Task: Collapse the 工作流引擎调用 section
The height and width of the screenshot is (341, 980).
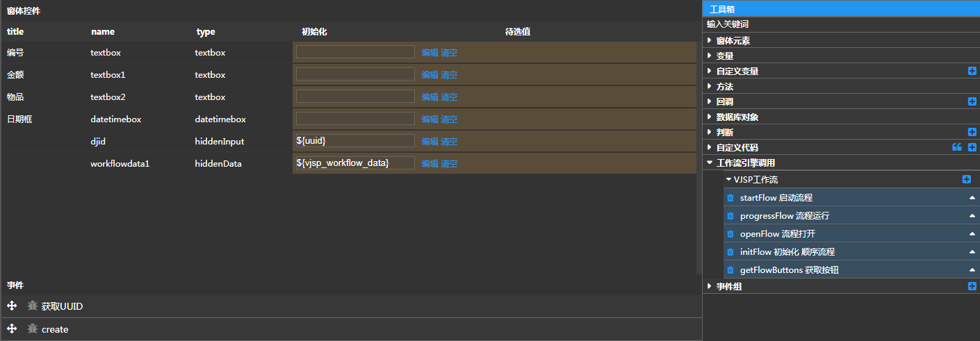Action: (x=710, y=163)
